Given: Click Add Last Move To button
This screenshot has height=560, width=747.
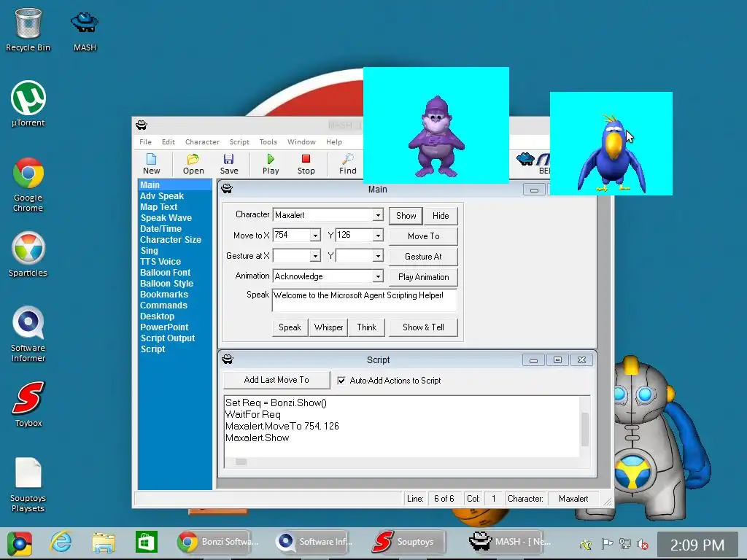Looking at the screenshot, I should [276, 380].
